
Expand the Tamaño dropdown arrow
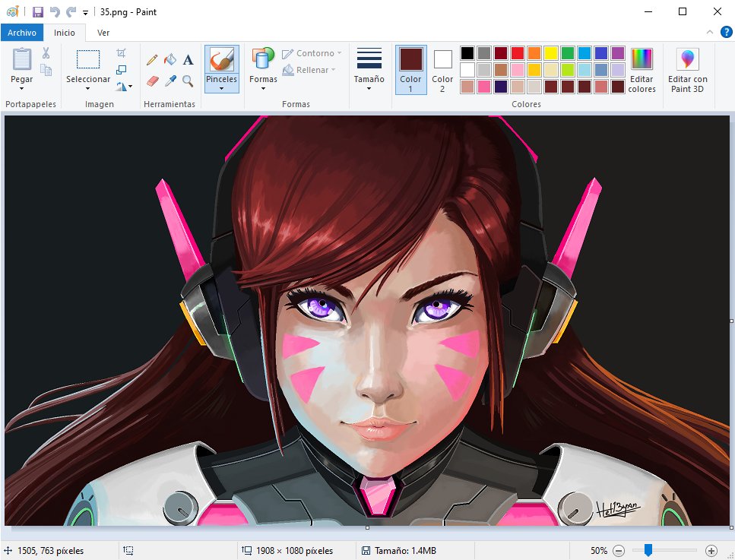tap(369, 89)
